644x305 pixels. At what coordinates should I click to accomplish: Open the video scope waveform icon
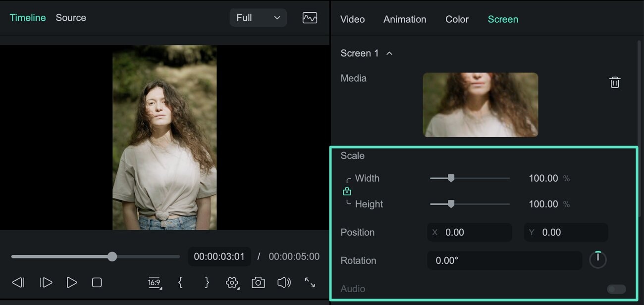click(x=310, y=18)
